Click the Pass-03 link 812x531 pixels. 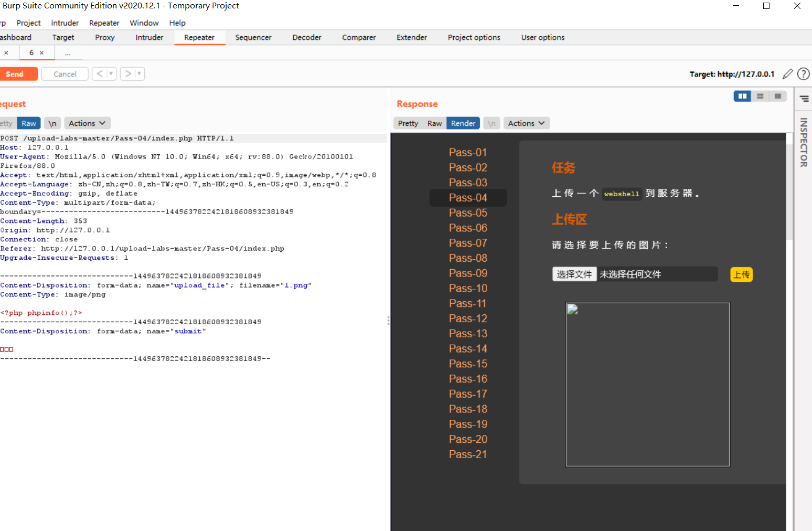click(468, 183)
